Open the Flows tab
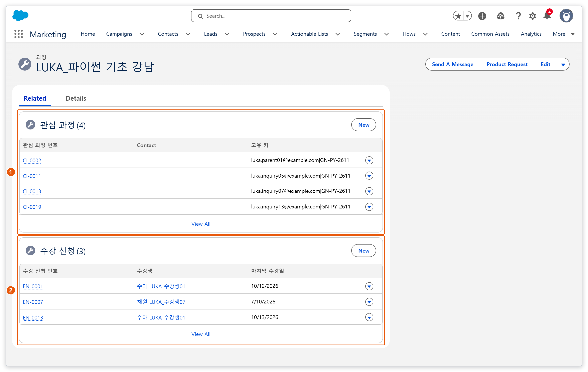588x372 pixels. 409,34
